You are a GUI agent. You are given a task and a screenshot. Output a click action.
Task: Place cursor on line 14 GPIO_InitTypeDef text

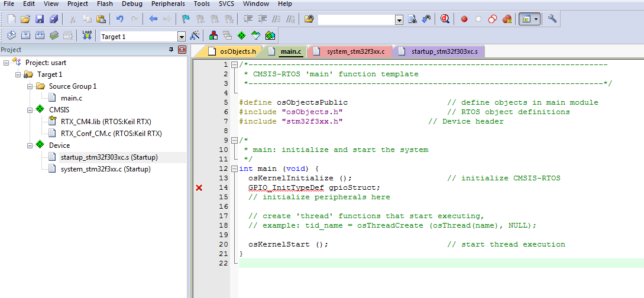pos(286,187)
